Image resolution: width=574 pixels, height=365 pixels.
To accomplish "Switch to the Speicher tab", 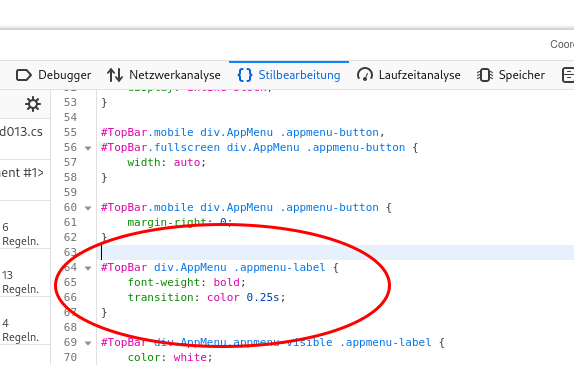I will click(x=511, y=75).
